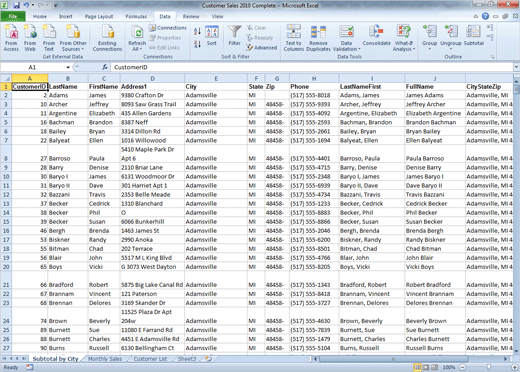Clear the filter
This screenshot has height=372, width=520.
pos(256,28)
